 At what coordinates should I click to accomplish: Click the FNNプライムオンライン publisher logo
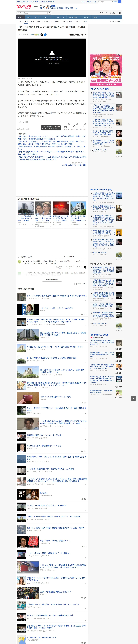[x=77, y=35]
